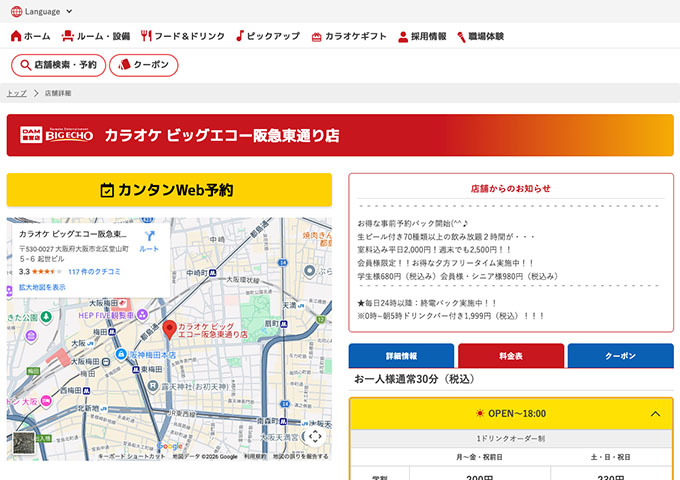The image size is (680, 480).
Task: Open the Language globe selector
Action: [x=41, y=11]
